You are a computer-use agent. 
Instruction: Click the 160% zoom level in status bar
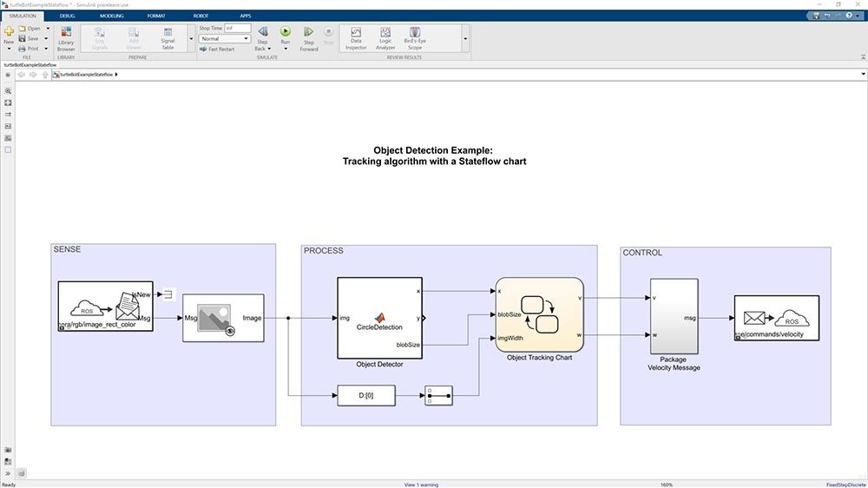667,485
